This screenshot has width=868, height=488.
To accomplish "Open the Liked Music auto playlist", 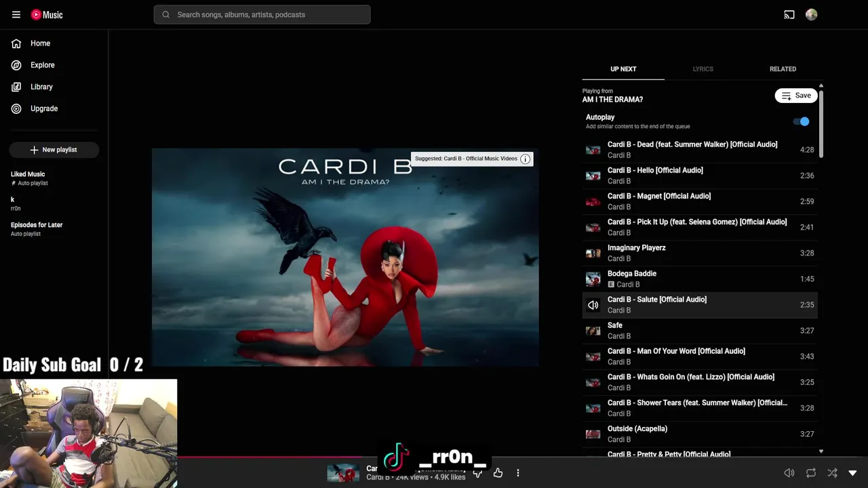I will tap(54, 178).
